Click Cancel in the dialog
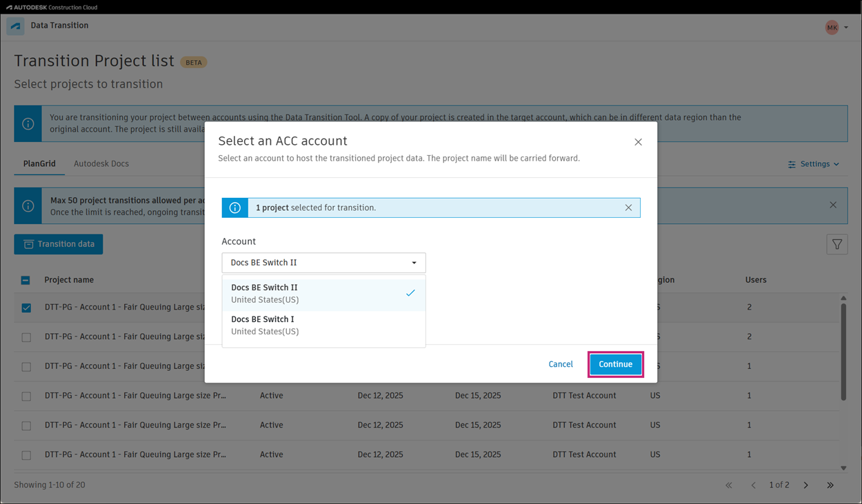This screenshot has width=862, height=504. [x=561, y=364]
